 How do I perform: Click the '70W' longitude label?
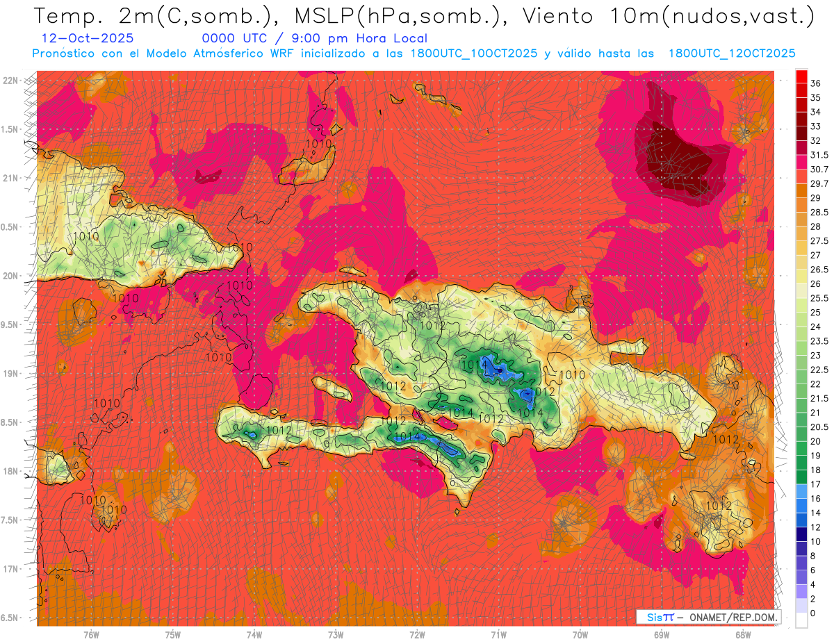tap(580, 634)
